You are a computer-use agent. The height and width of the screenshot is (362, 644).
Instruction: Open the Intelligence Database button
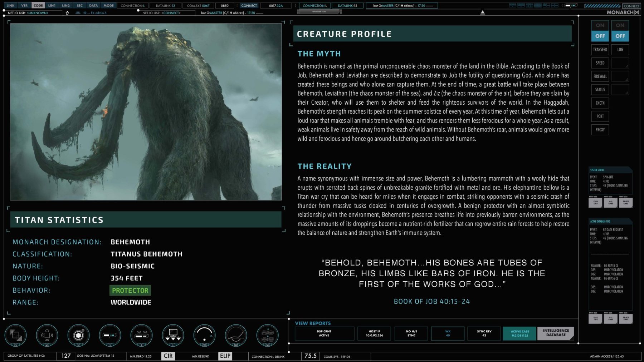556,333
